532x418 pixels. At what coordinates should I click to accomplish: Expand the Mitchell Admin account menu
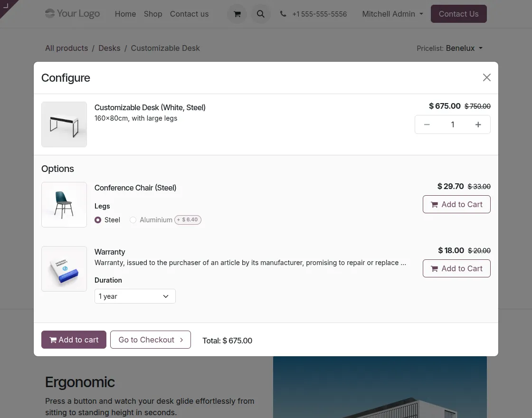(391, 14)
